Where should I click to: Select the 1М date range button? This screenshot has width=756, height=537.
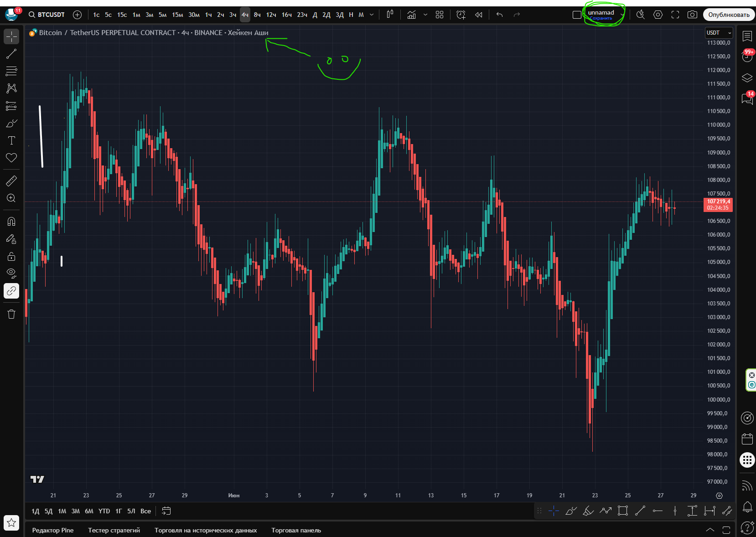(x=62, y=511)
